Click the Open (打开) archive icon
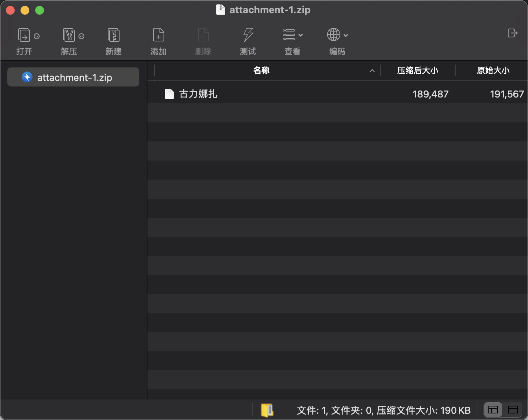Image resolution: width=528 pixels, height=420 pixels. (x=24, y=36)
